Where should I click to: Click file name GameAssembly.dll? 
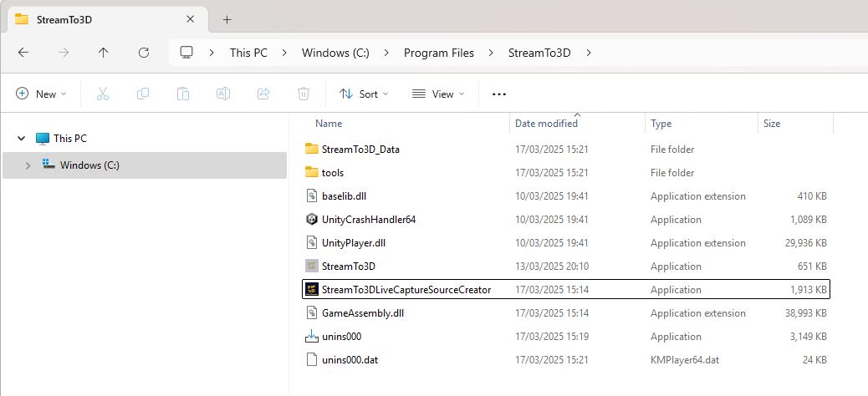(x=363, y=313)
